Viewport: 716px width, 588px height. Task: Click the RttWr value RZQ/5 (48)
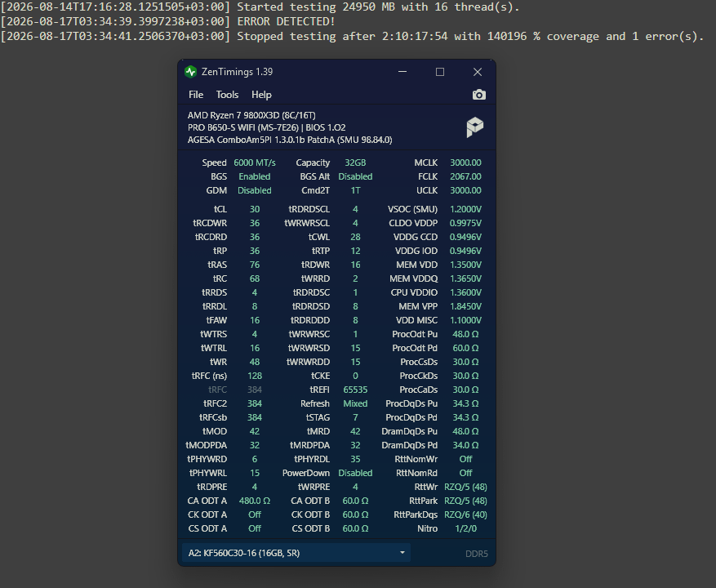(x=465, y=487)
